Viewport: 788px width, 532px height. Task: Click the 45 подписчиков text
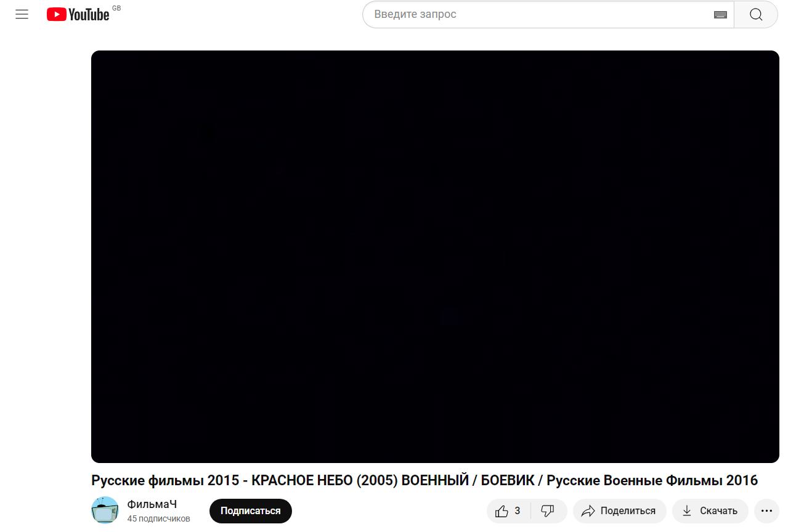[x=159, y=518]
